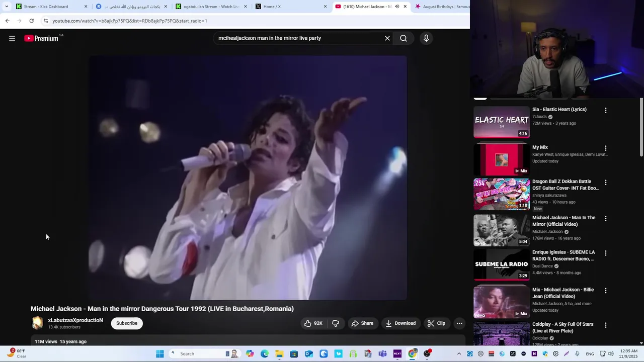Screen dimensions: 644x362
Task: Open options for Dragon Ball Z video
Action: pos(606,183)
